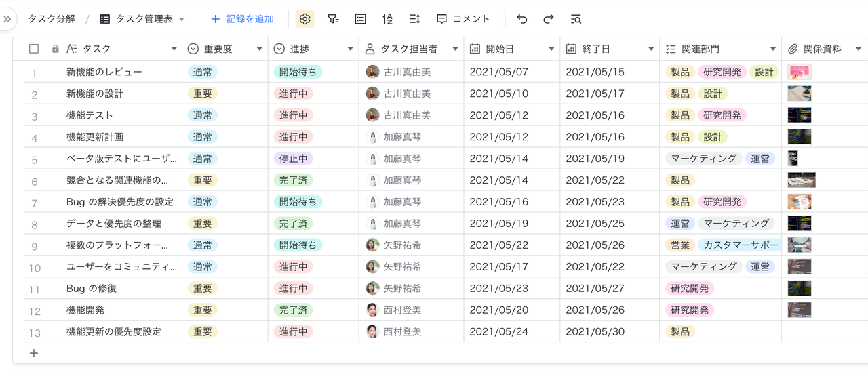The height and width of the screenshot is (387, 868).
Task: Click the checklist icon in 関連部門 header
Action: (x=671, y=49)
